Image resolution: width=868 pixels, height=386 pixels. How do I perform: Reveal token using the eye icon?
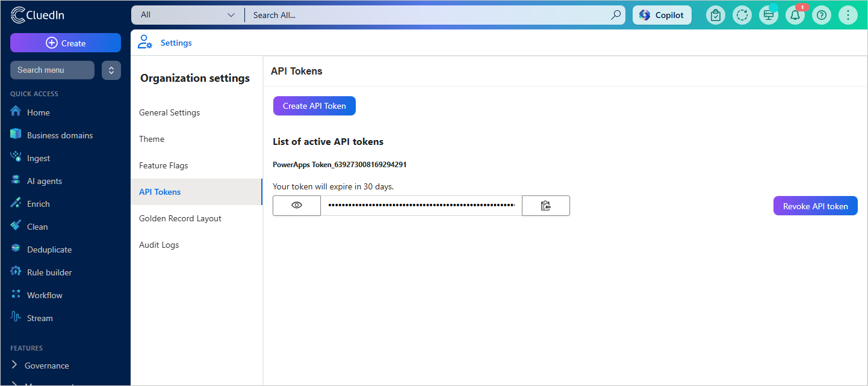click(297, 206)
